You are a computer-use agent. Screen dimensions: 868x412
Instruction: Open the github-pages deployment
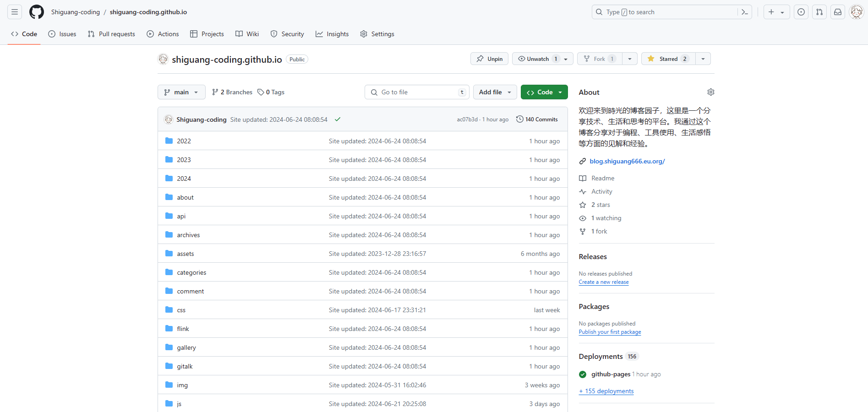[x=611, y=374]
